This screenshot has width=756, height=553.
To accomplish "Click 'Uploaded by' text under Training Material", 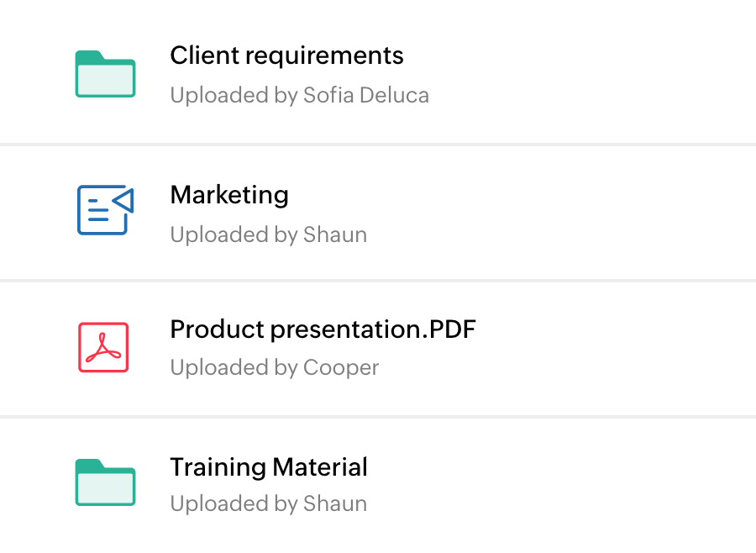I will [233, 504].
